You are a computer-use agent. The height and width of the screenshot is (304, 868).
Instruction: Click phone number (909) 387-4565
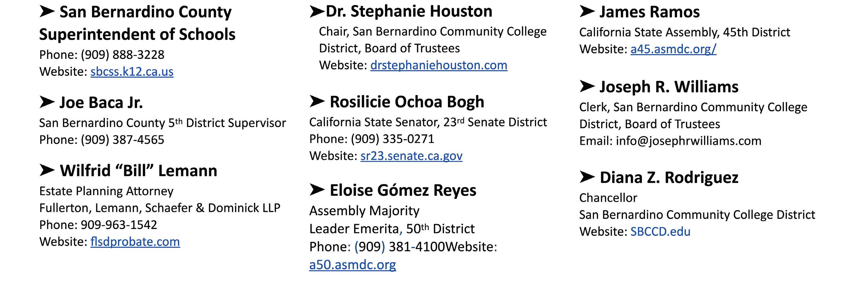point(122,140)
